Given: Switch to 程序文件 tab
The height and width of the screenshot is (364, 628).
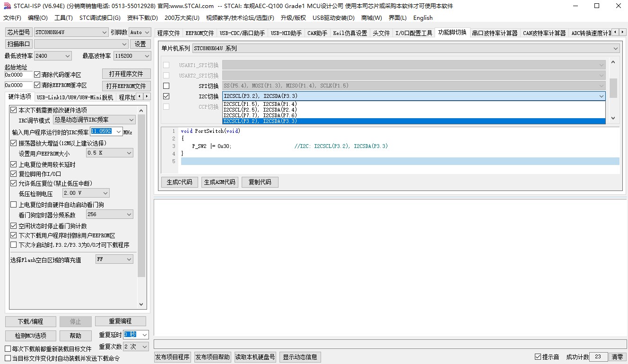Looking at the screenshot, I should [x=169, y=33].
